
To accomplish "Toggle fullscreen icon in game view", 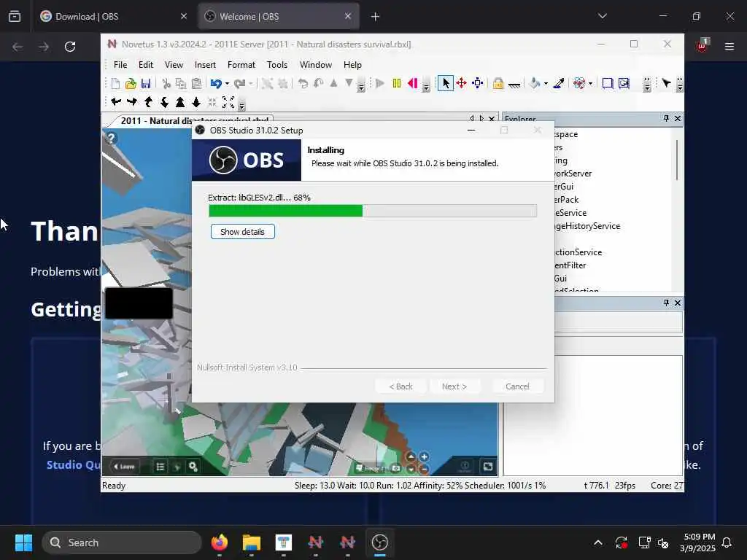I will coord(488,466).
